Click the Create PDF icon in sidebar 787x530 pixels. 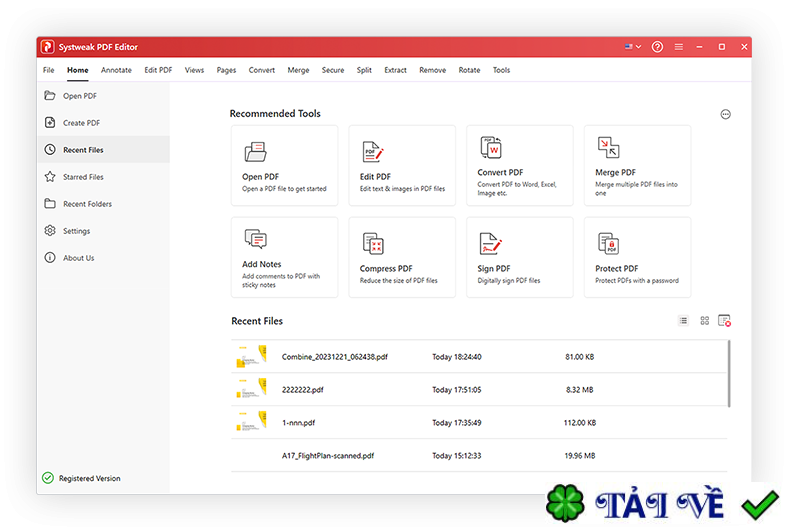pos(50,122)
